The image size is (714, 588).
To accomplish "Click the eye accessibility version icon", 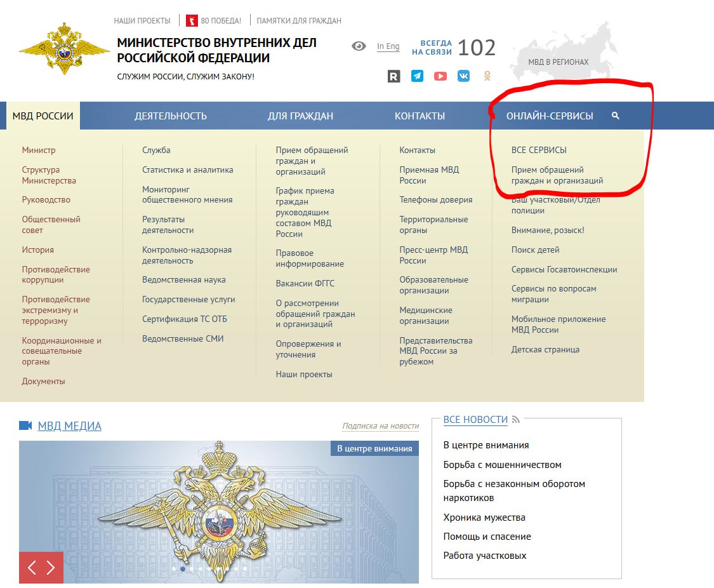I will coord(359,46).
